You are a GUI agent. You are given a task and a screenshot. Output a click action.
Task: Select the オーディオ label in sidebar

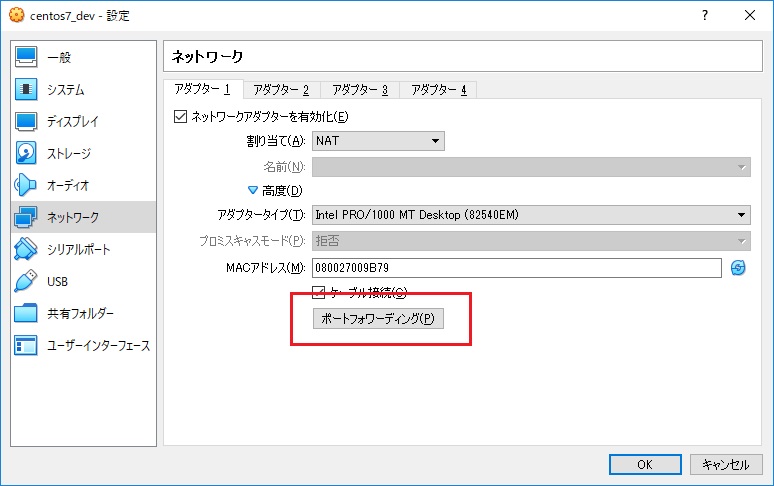[68, 186]
